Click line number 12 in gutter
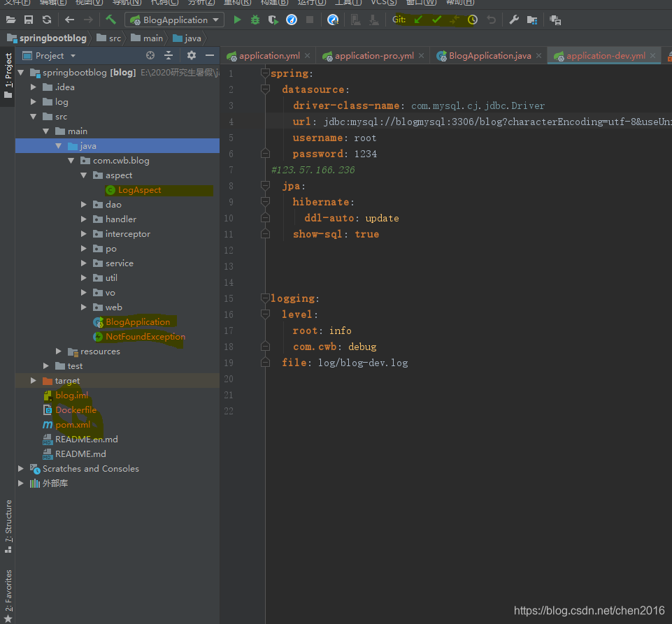Screen dimensions: 672x624 click(229, 250)
